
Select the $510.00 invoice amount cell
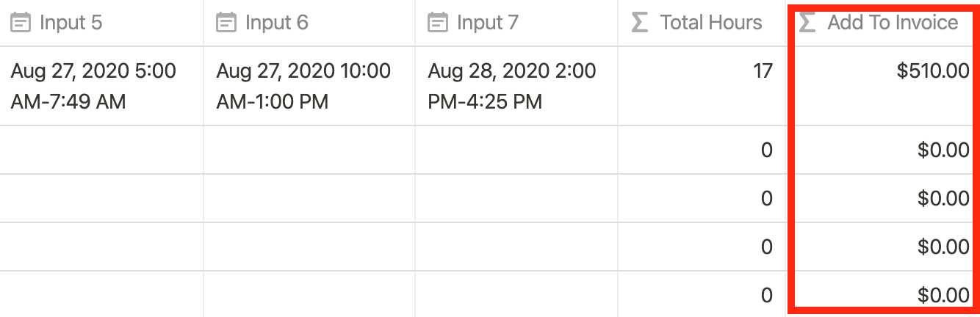pyautogui.click(x=884, y=86)
